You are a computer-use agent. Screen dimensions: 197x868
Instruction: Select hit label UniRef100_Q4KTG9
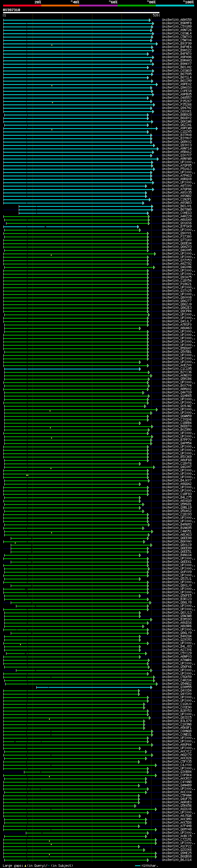[177, 393]
